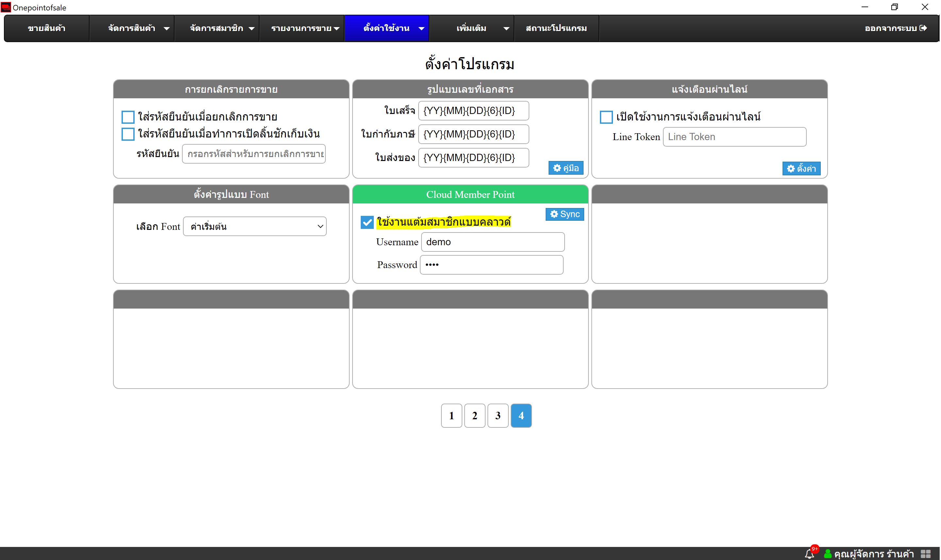Open the ขายสินค้า menu item

pyautogui.click(x=46, y=28)
